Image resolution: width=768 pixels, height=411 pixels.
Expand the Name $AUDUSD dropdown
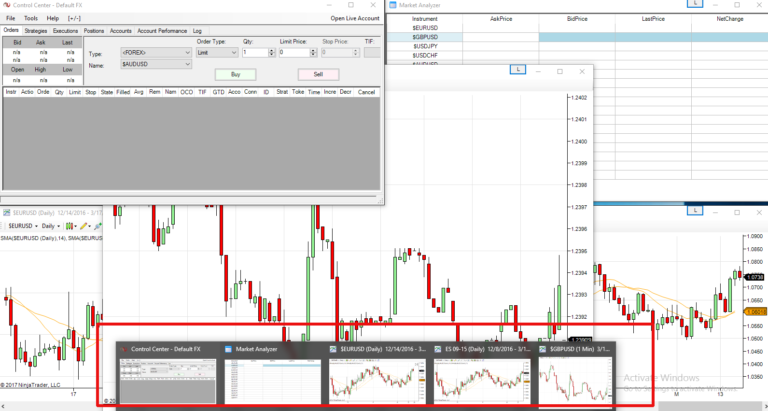tap(155, 64)
